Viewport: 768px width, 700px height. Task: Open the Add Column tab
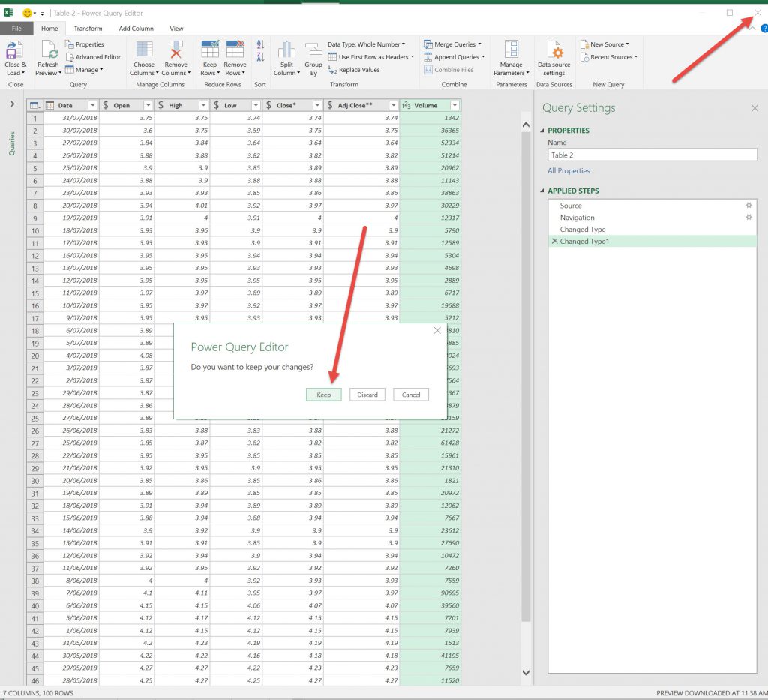coord(136,29)
